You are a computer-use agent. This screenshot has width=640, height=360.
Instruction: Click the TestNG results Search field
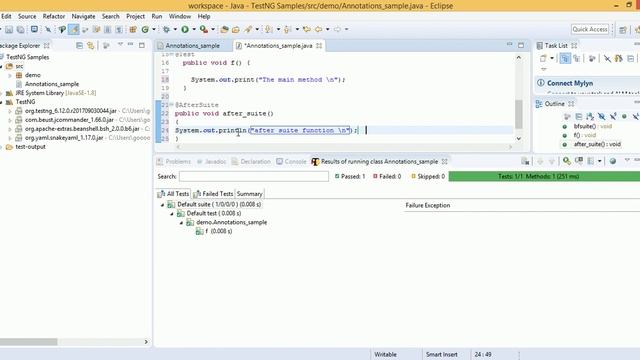tap(253, 176)
